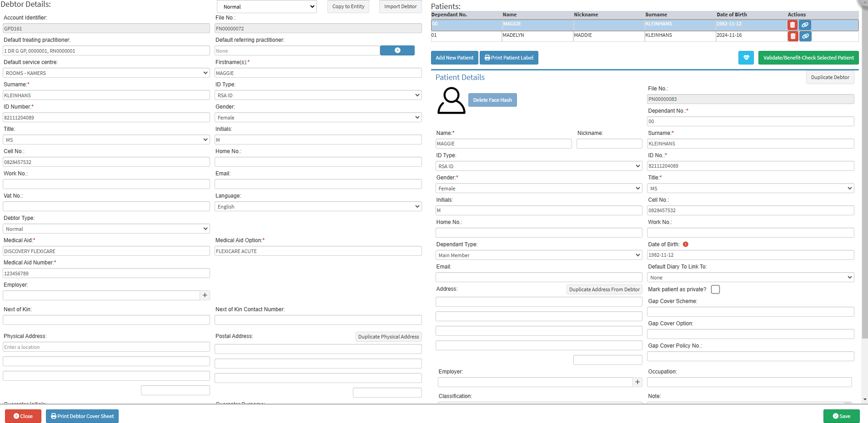This screenshot has width=868, height=423.
Task: Click the blue heart icon button
Action: (746, 58)
